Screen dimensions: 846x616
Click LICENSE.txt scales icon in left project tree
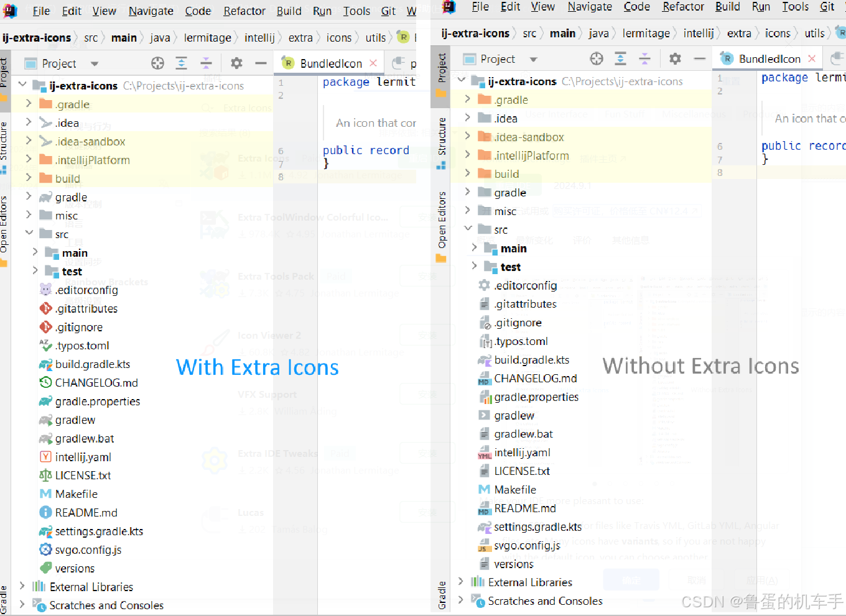[x=45, y=476]
